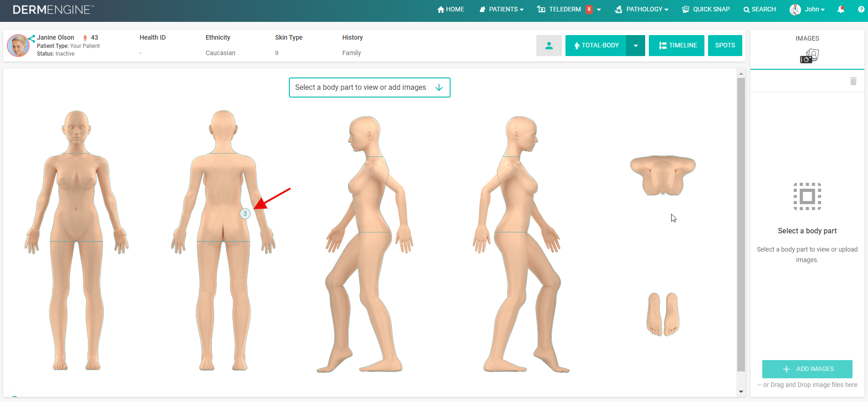
Task: Select the left-side profile body model
Action: click(x=365, y=244)
